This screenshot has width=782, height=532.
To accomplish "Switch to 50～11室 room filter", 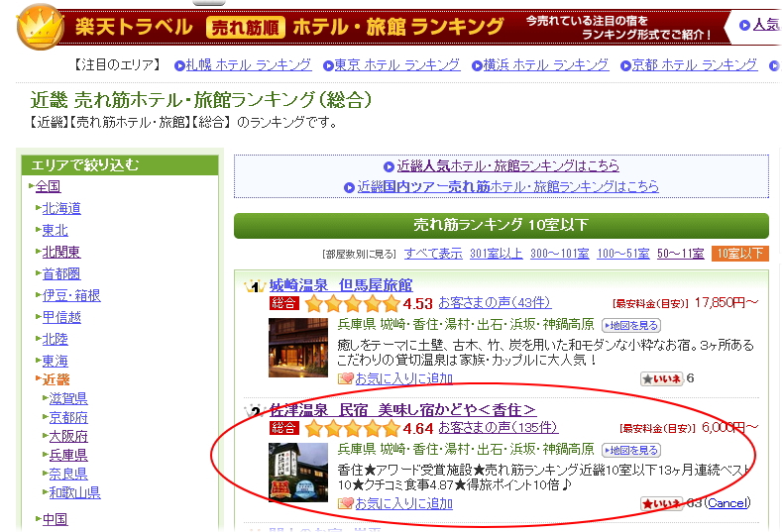I will [681, 254].
